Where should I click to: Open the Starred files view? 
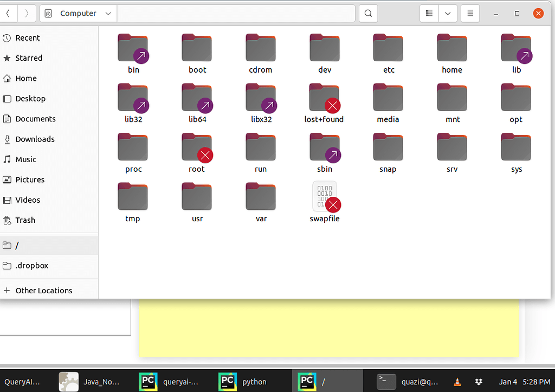pos(28,57)
